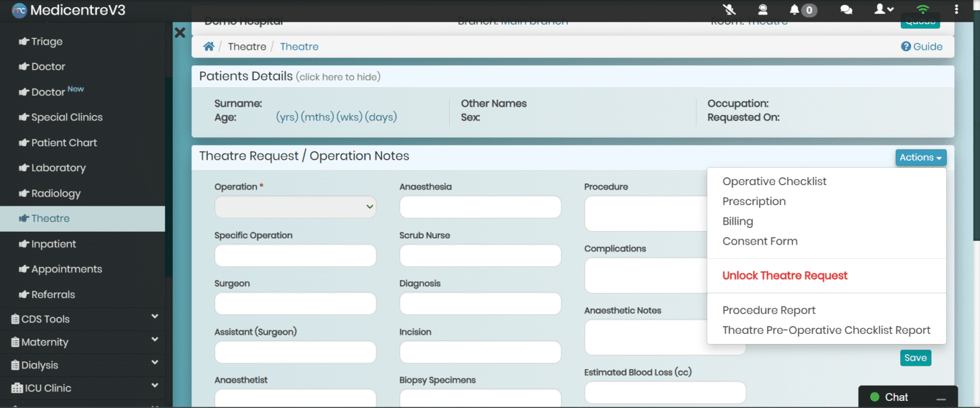Screen dimensions: 980x408
Task: Expand the Operation select dropdown
Action: [295, 207]
